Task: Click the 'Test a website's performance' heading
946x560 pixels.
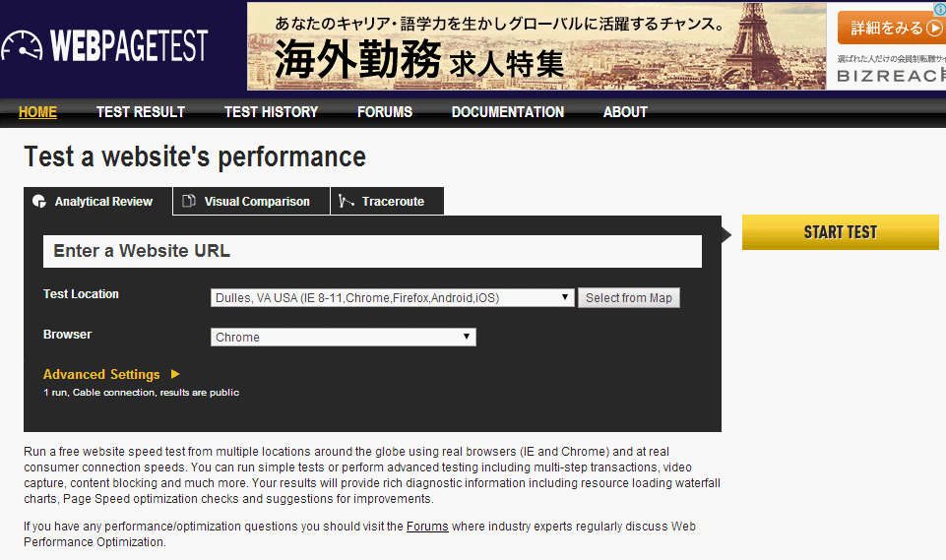Action: 195,156
